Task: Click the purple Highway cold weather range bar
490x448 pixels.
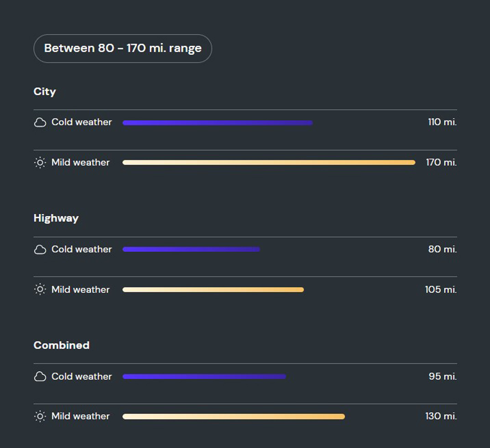Action: click(x=191, y=249)
